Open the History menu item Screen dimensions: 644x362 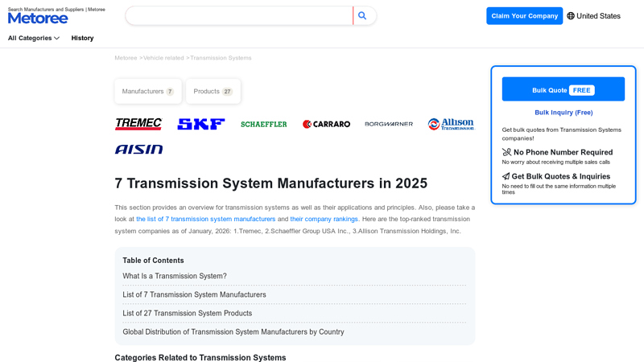83,38
